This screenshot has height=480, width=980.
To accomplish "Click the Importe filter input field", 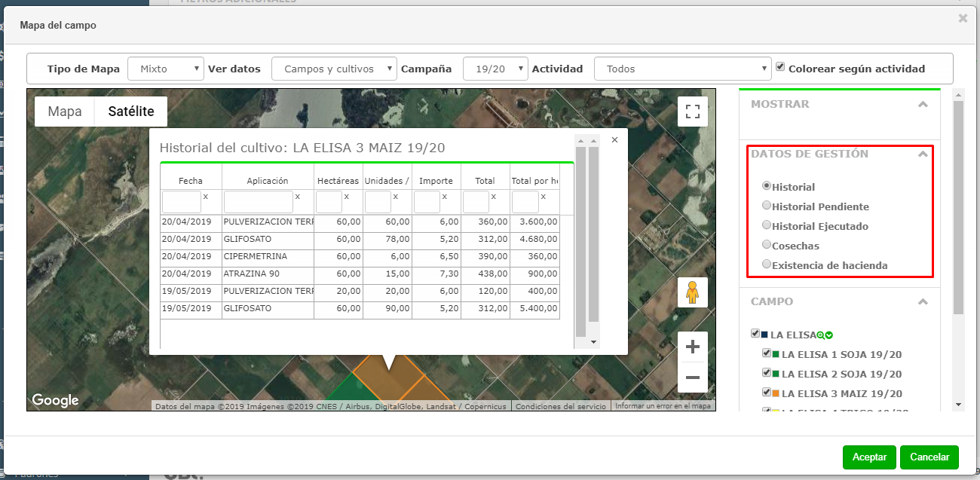I will pyautogui.click(x=427, y=202).
